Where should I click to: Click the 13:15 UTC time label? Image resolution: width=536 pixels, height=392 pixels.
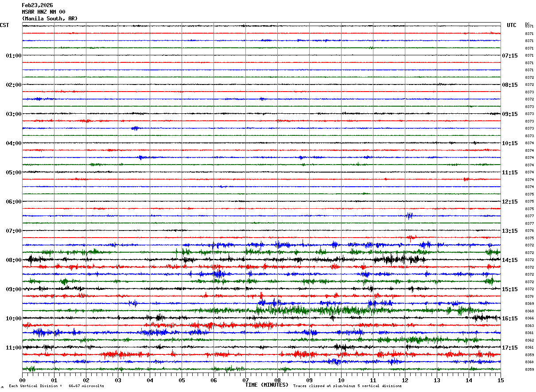[510, 231]
